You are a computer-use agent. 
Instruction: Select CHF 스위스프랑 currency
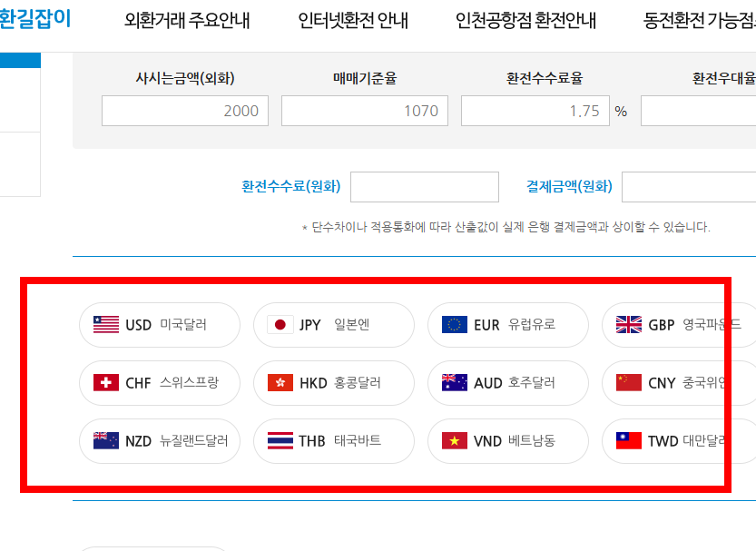[160, 382]
